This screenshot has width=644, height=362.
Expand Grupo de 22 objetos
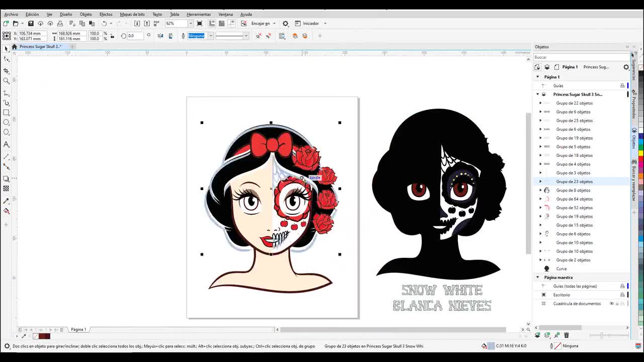pyautogui.click(x=541, y=103)
